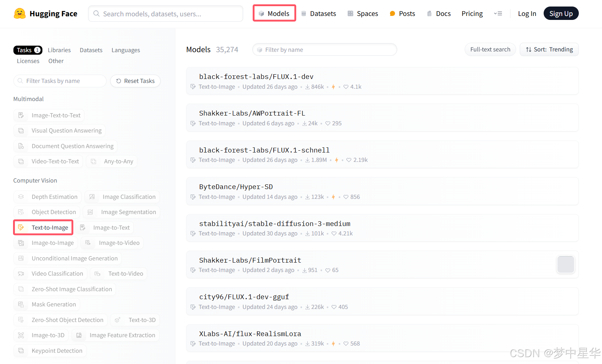Click the Image-to-Image task icon
The image size is (602, 364).
[21, 243]
